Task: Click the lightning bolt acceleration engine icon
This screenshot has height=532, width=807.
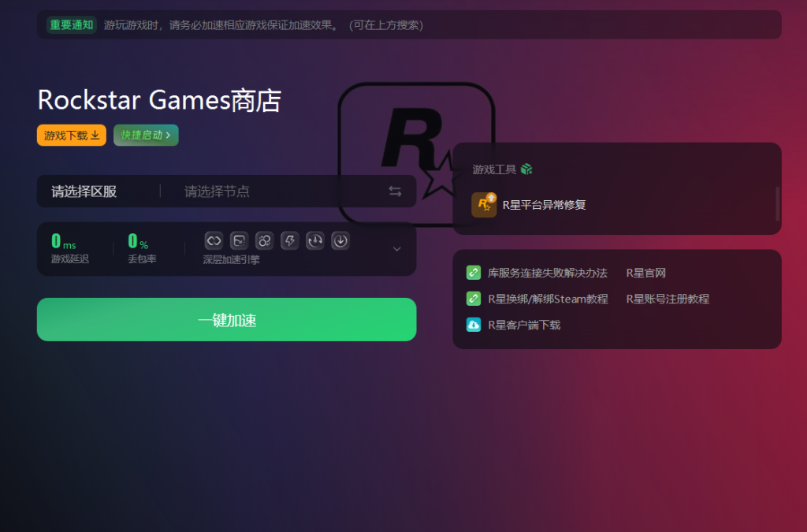Action: click(x=290, y=241)
